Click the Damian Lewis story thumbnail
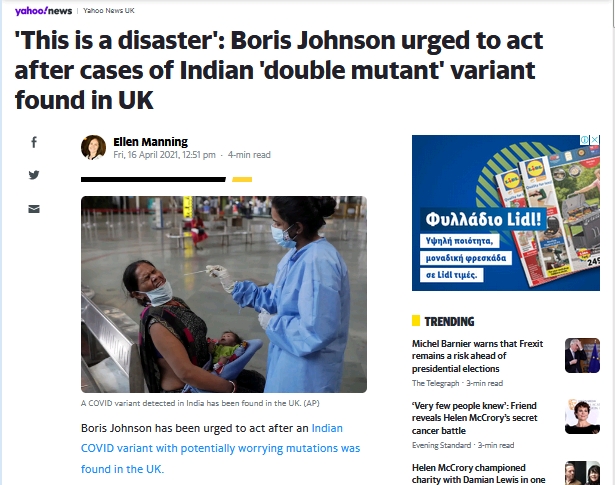 [x=582, y=473]
